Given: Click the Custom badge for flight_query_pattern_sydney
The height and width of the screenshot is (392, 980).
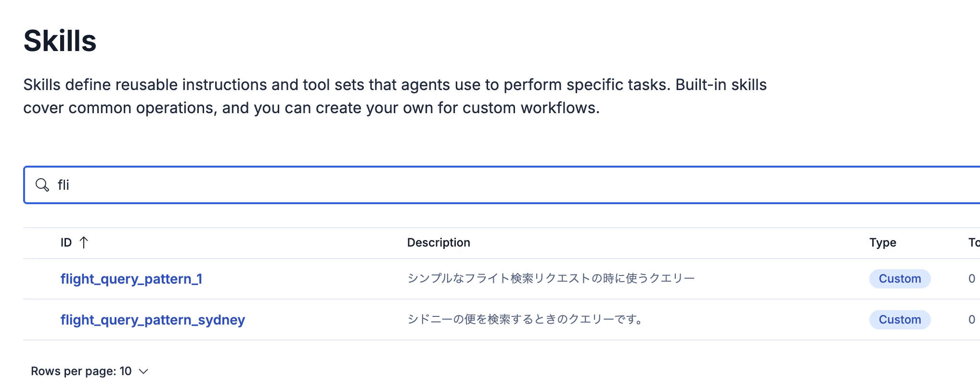Looking at the screenshot, I should [x=900, y=320].
